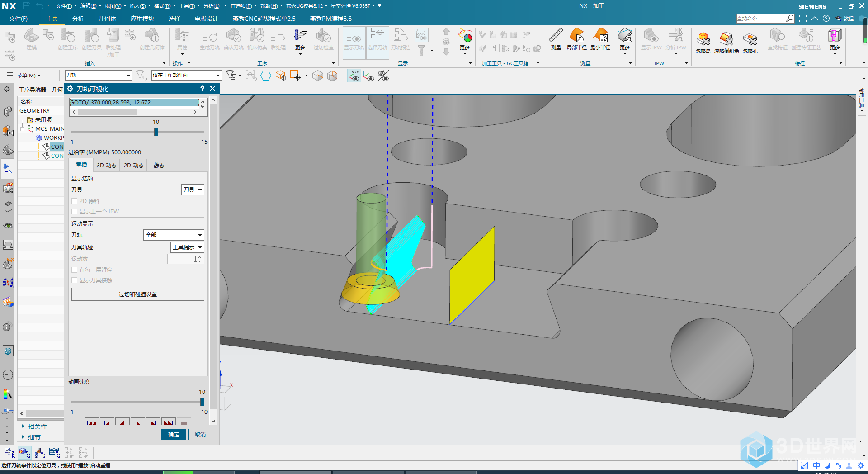Switch to the 3D 动态 tab
This screenshot has height=474, width=868.
click(107, 166)
